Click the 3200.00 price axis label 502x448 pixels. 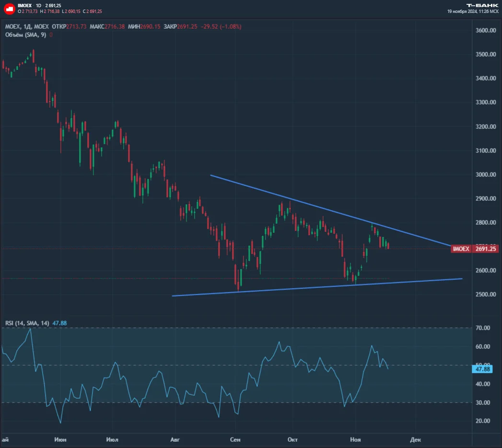click(x=486, y=126)
